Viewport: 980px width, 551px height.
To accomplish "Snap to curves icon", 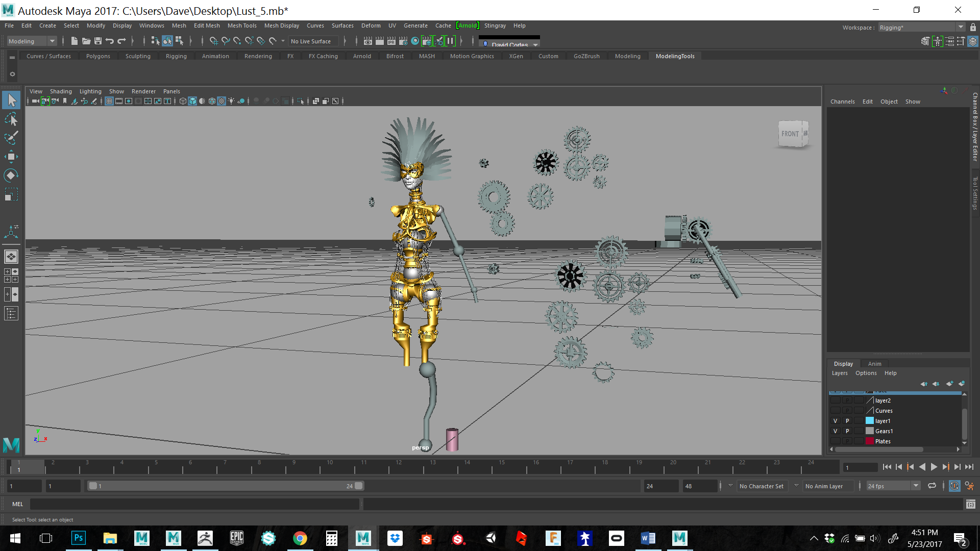I will [225, 41].
